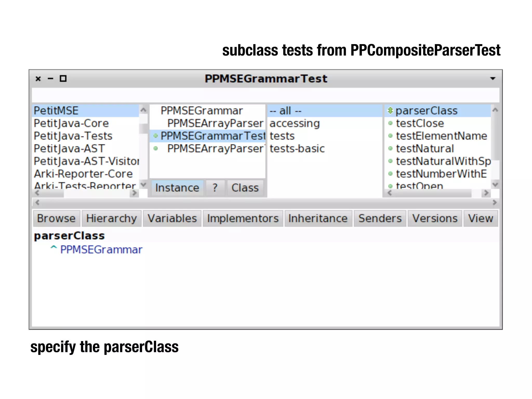This screenshot has width=532, height=399.
Task: Open the window menu dropdown arrow
Action: pyautogui.click(x=493, y=78)
